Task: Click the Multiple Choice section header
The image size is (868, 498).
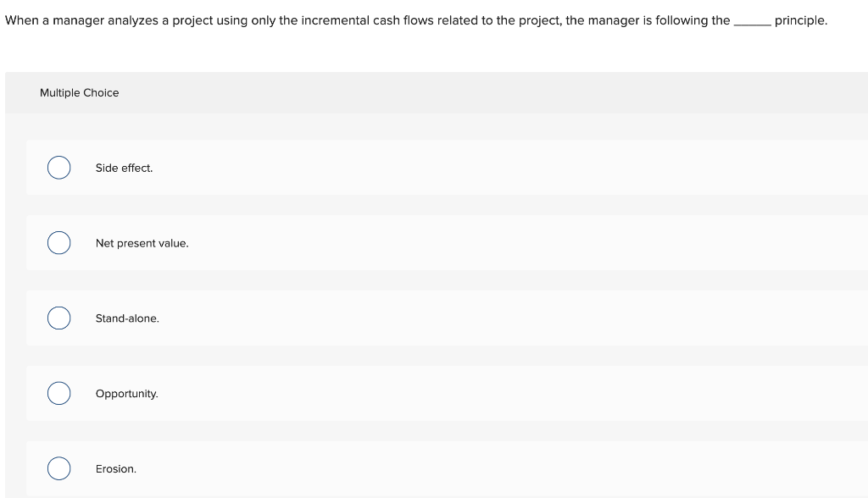Action: click(79, 93)
